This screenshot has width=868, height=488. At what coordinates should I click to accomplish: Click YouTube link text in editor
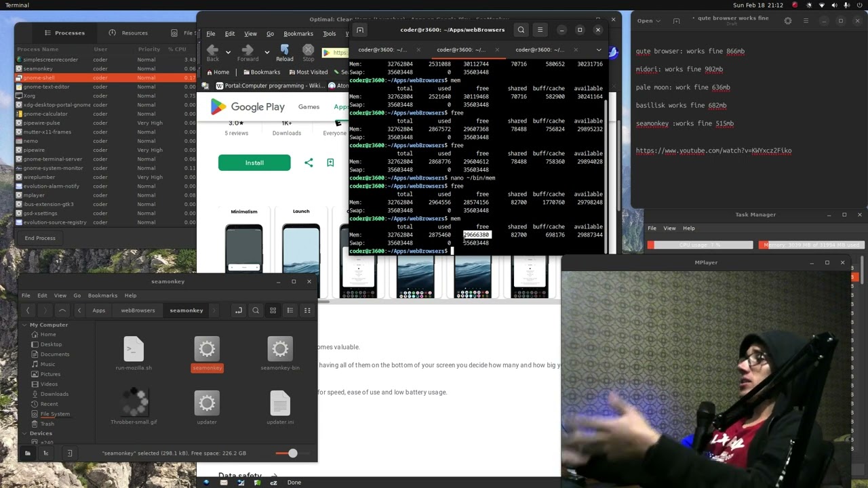pos(713,150)
